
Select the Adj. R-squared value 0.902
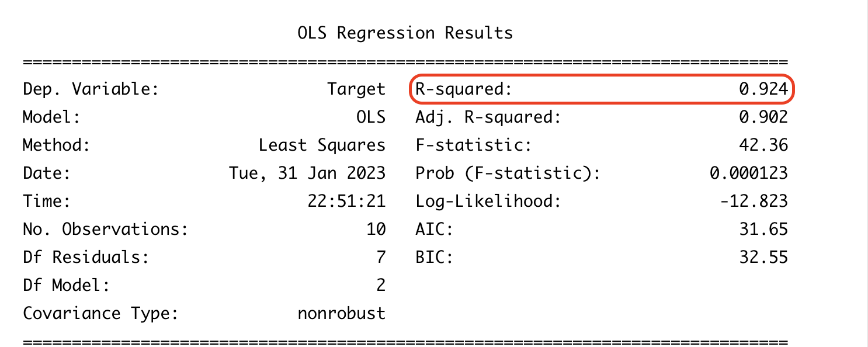click(763, 117)
